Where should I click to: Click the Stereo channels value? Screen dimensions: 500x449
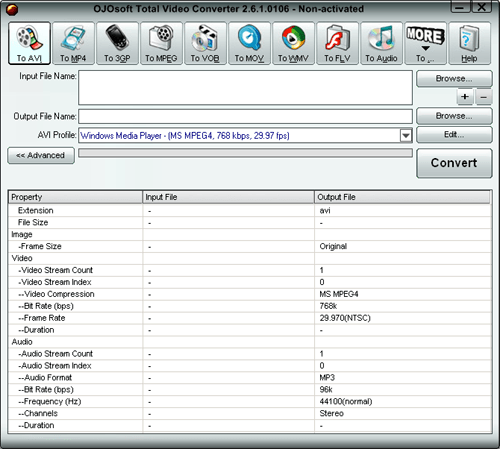click(x=331, y=414)
